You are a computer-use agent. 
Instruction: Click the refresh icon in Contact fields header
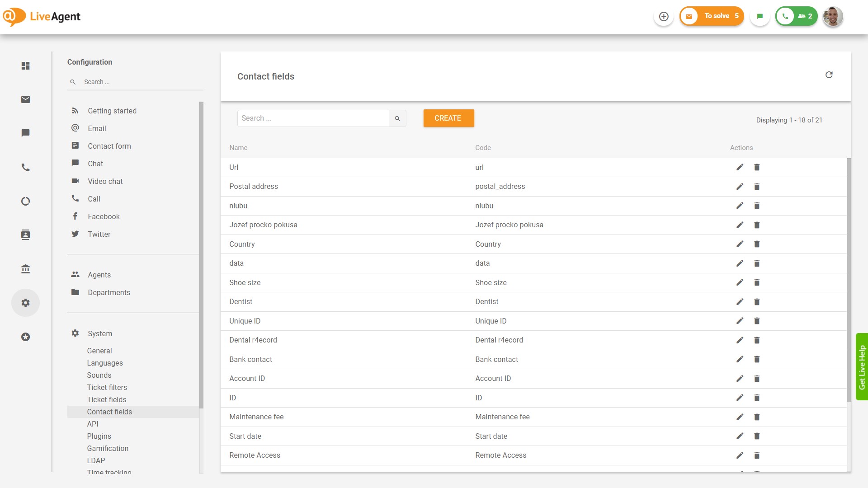tap(829, 75)
